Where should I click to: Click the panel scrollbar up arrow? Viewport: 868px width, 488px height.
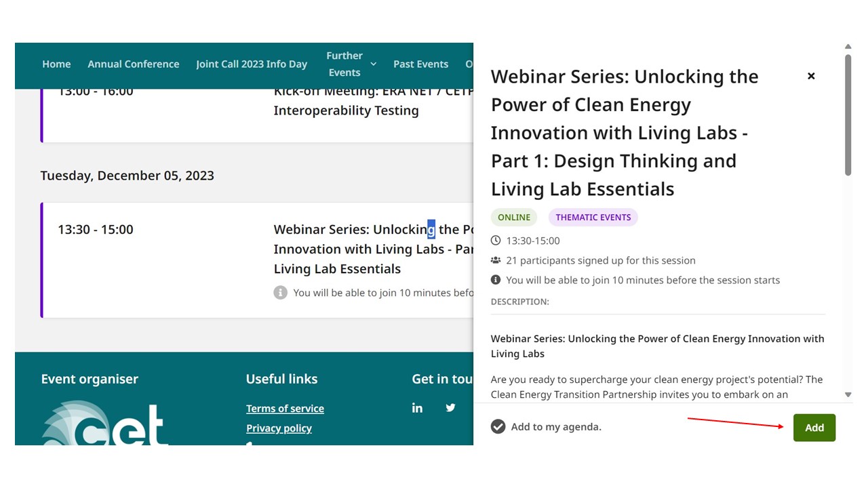click(848, 47)
